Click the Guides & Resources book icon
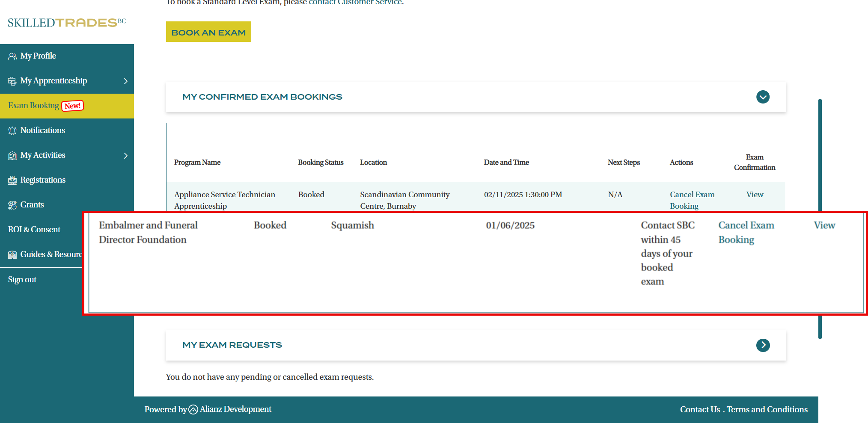Image resolution: width=868 pixels, height=423 pixels. click(12, 255)
